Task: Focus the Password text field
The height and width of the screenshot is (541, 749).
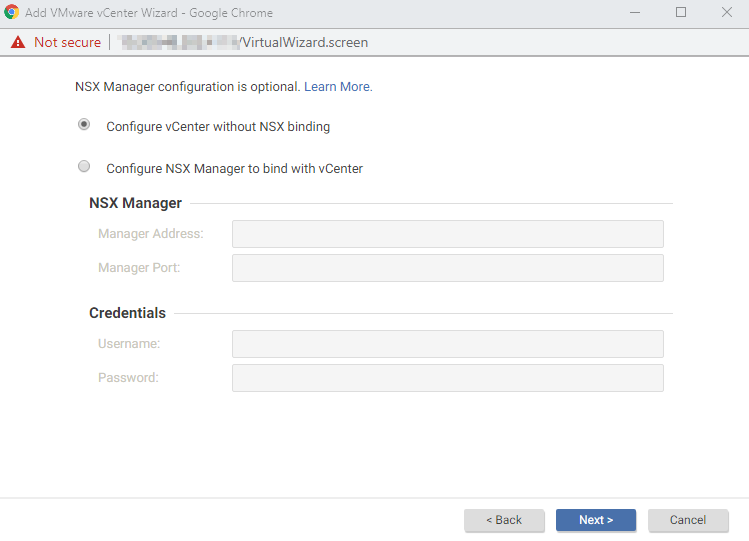Action: [x=447, y=378]
